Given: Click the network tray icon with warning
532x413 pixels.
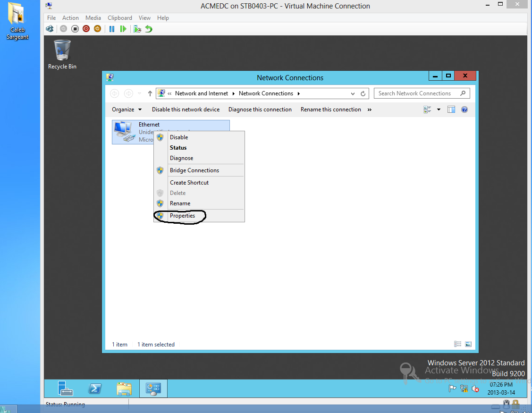Looking at the screenshot, I should 464,388.
